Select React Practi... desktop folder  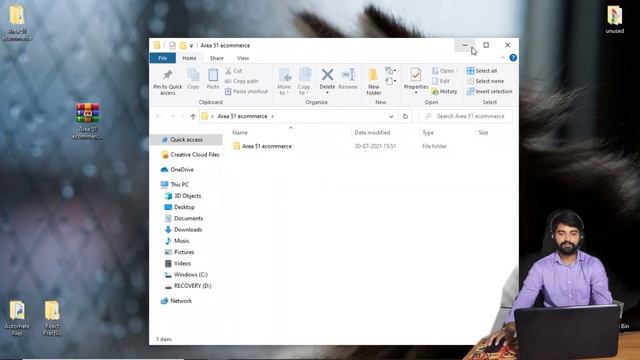point(52,318)
